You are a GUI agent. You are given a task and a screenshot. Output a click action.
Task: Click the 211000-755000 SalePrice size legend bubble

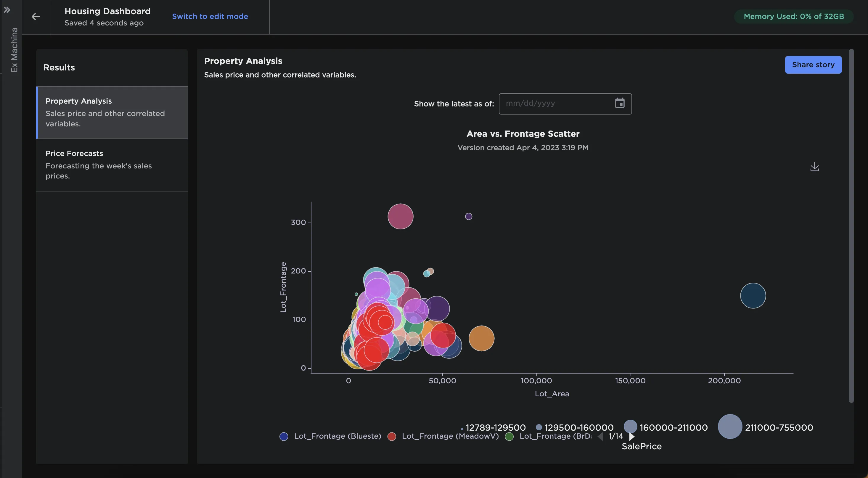(x=730, y=427)
